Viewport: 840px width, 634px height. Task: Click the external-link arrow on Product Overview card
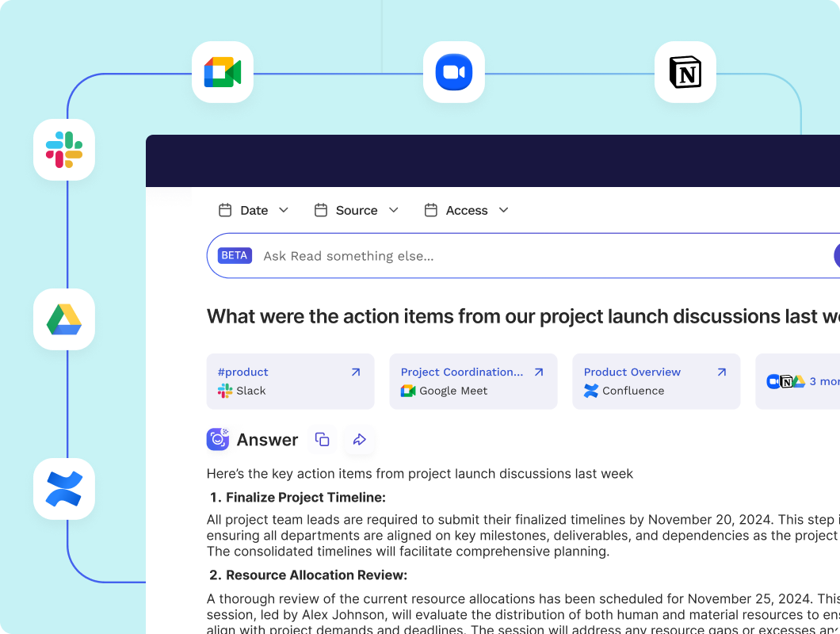tap(721, 371)
